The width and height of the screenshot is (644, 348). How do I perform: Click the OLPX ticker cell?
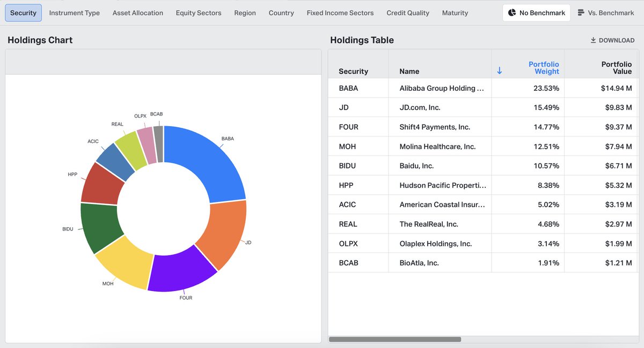(x=358, y=243)
